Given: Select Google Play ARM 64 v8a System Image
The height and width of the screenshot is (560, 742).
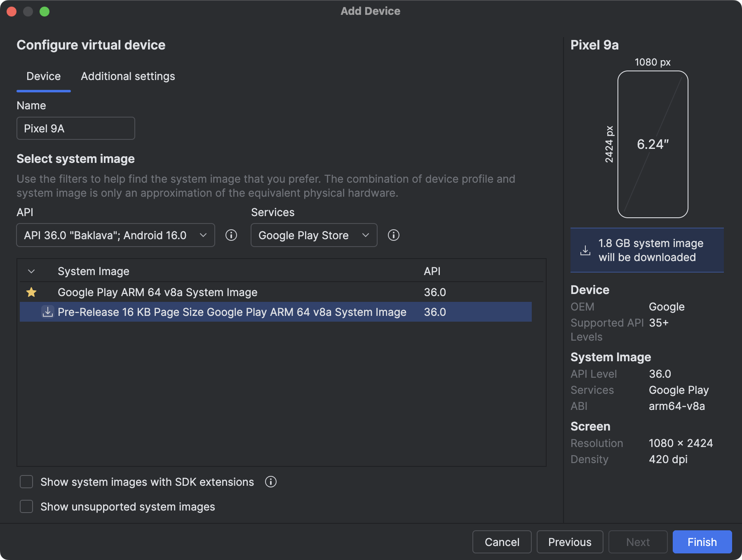Looking at the screenshot, I should point(157,292).
